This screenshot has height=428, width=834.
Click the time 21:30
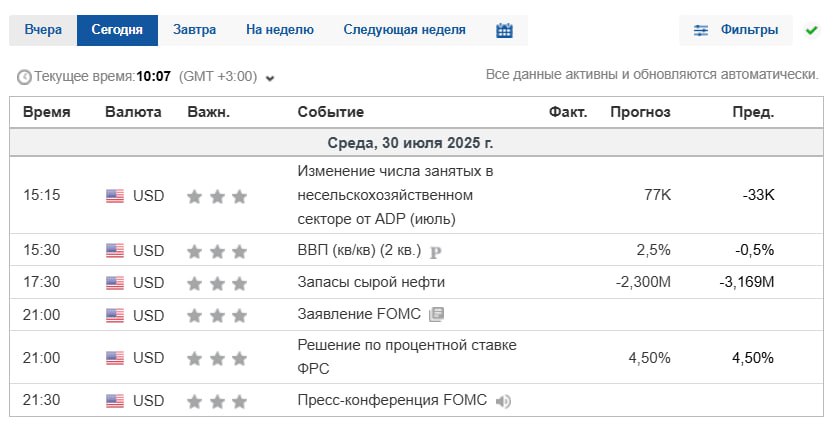click(x=41, y=400)
